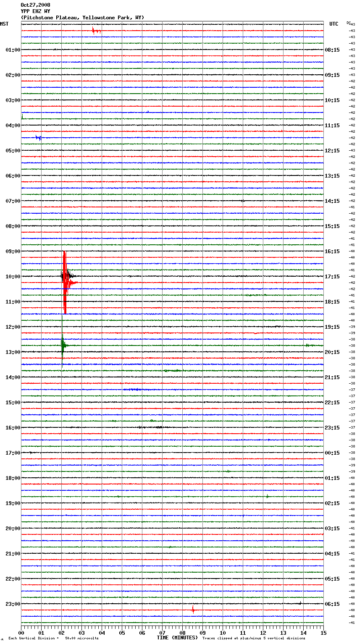Click the 18:15 UTC time label
The image size is (357, 644).
(332, 302)
